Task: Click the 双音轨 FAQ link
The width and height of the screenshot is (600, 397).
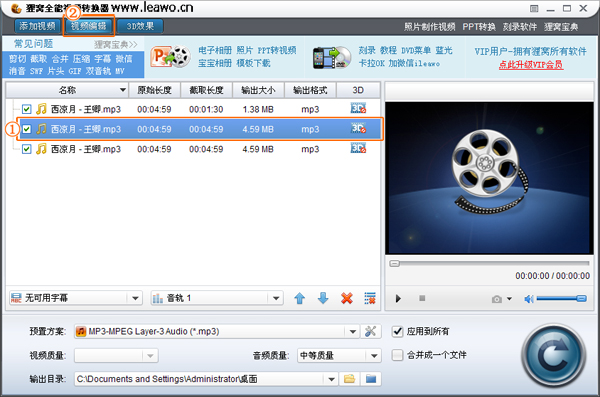Action: coord(98,71)
